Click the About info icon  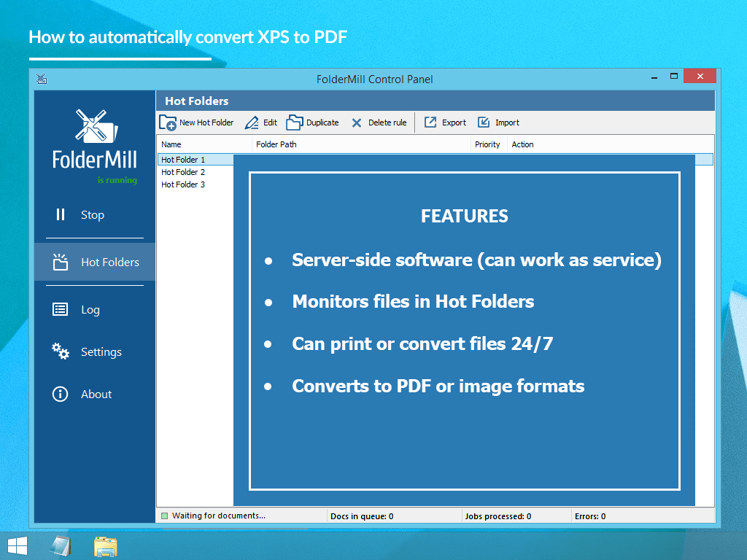click(x=60, y=394)
